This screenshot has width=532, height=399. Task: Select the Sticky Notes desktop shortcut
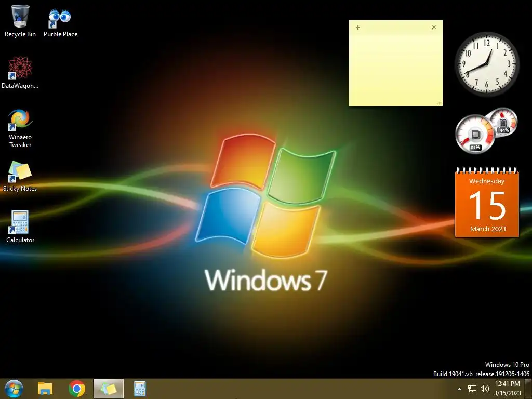pos(20,177)
